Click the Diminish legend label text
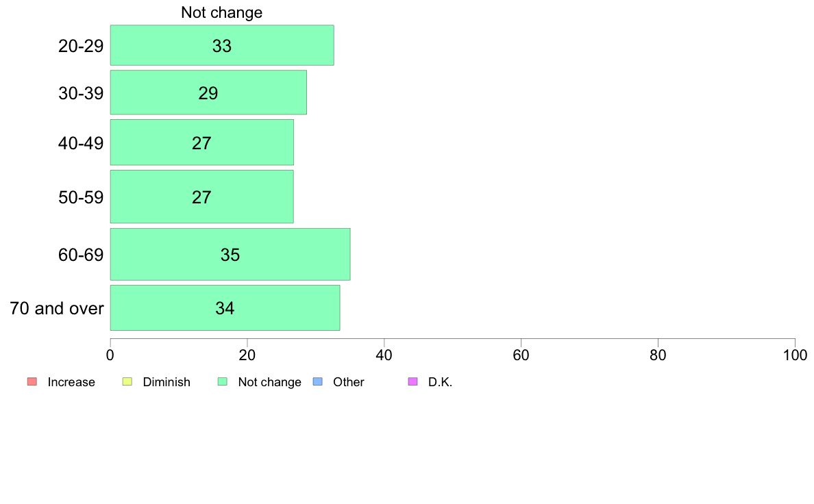The width and height of the screenshot is (814, 504). pos(166,382)
